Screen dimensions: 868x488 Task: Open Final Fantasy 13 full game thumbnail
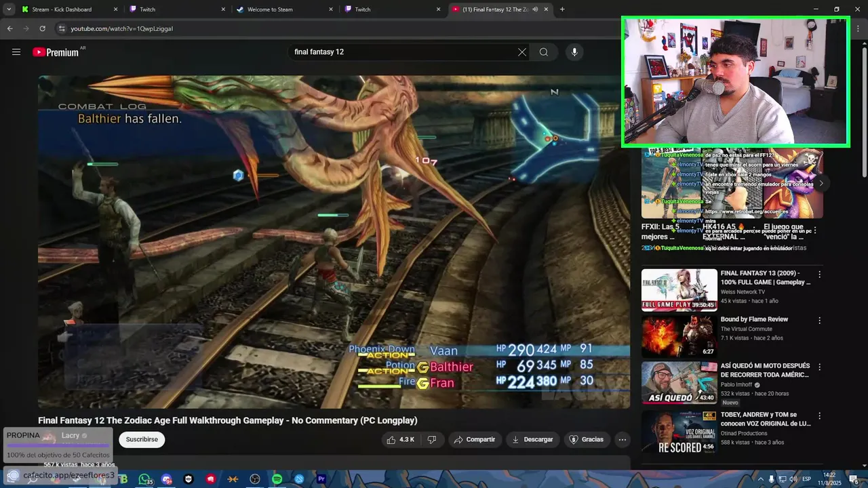coord(679,290)
